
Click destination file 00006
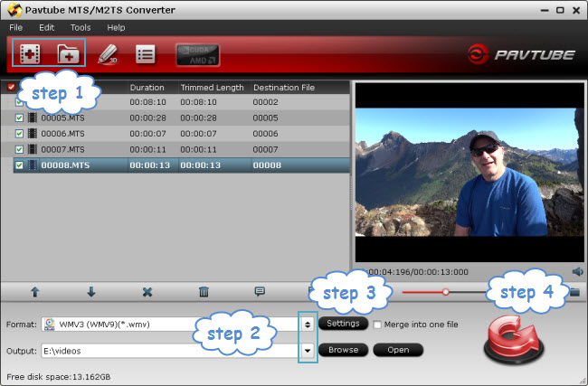265,134
